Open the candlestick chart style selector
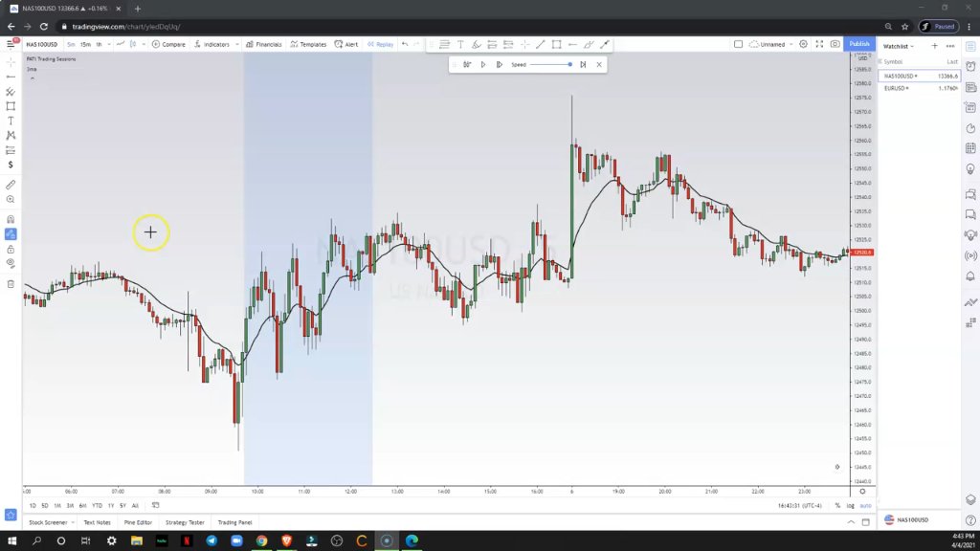 [x=132, y=44]
